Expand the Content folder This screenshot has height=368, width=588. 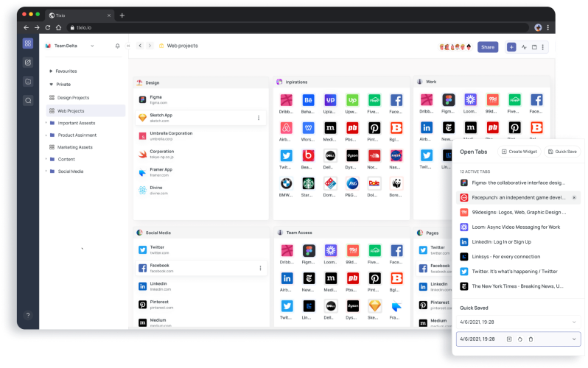[x=46, y=159]
